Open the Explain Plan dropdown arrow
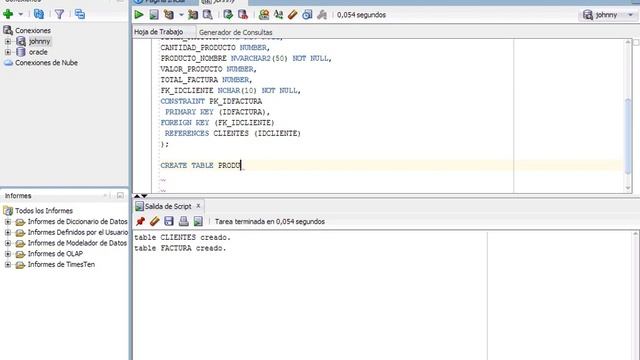This screenshot has height=360, width=640. (181, 15)
